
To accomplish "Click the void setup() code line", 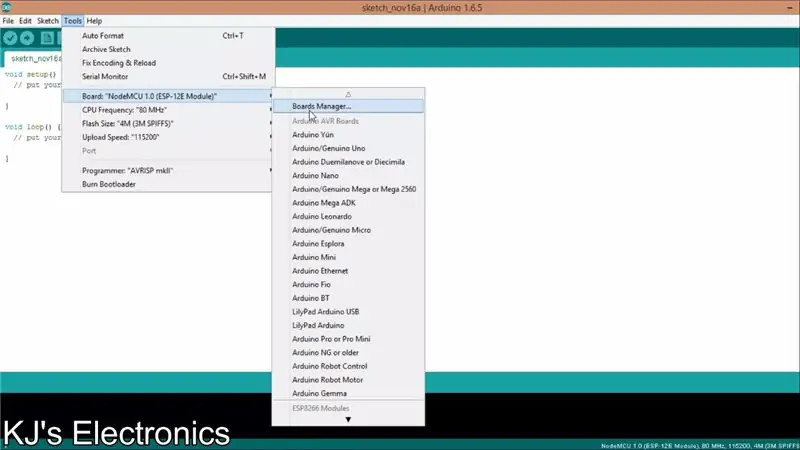I will pos(31,74).
